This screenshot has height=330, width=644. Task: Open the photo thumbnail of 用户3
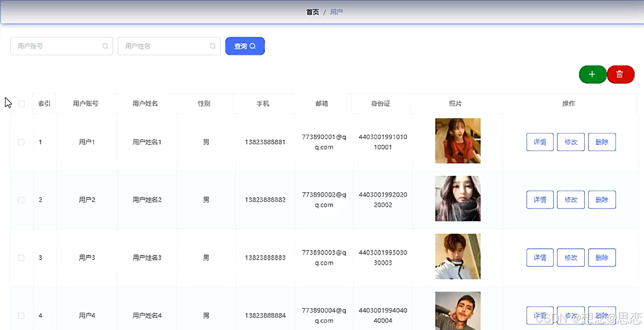coord(458,256)
